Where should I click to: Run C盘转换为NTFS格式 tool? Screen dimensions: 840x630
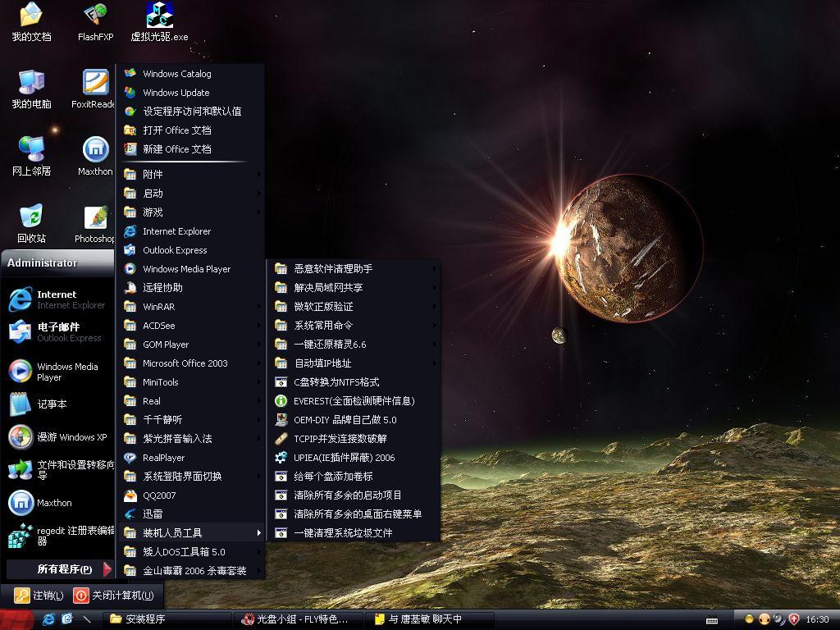[354, 382]
